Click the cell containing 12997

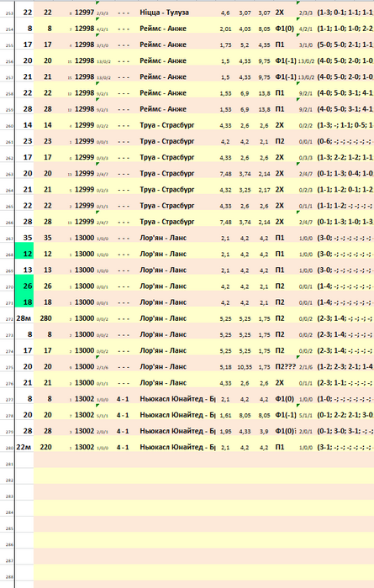point(84,13)
